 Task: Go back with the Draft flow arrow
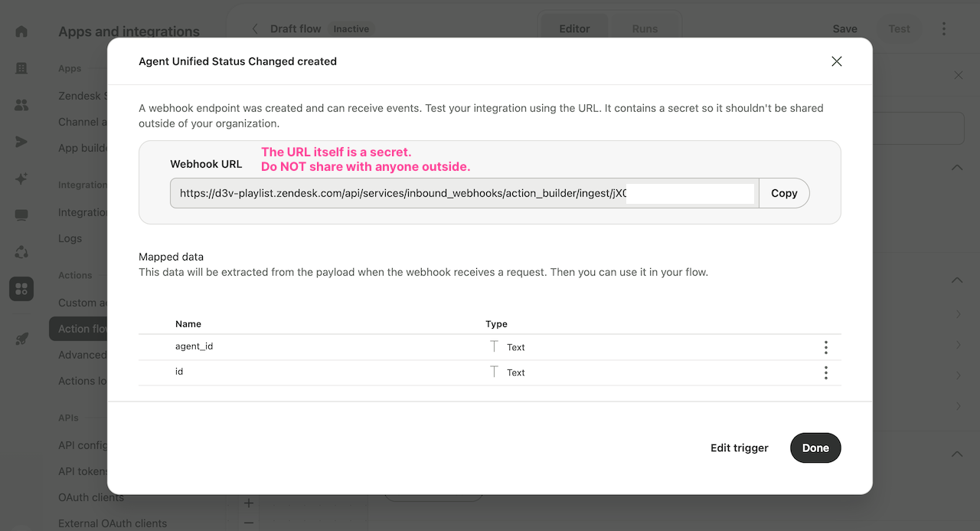[255, 29]
